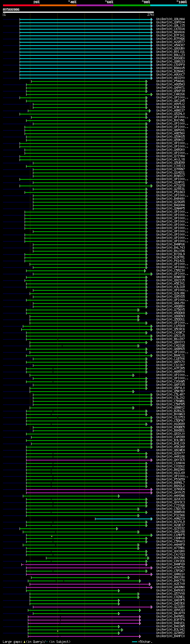Viewport: 190px width, 644px height.
Task: Click label UniRef100_A5DDK8
Action: click(x=170, y=313)
